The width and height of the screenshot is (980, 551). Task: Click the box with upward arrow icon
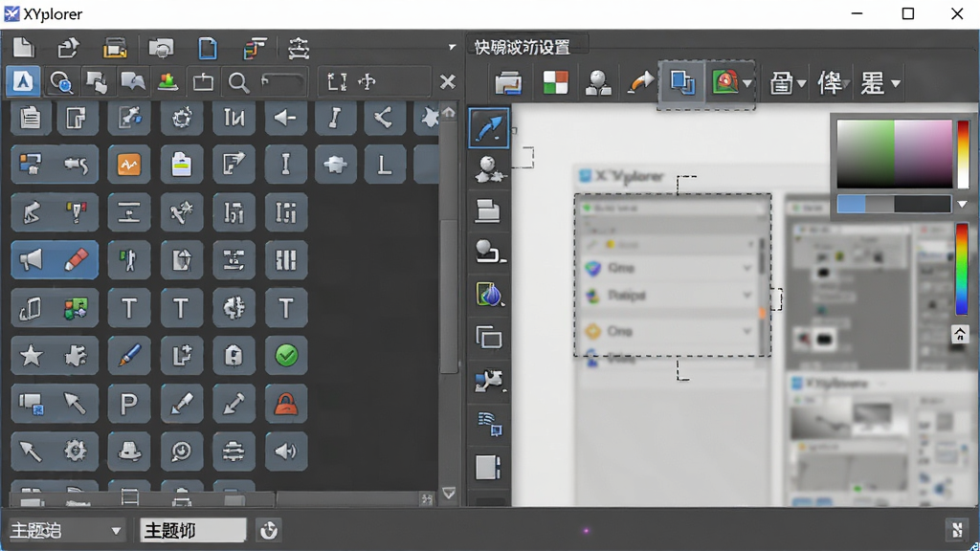pos(203,82)
